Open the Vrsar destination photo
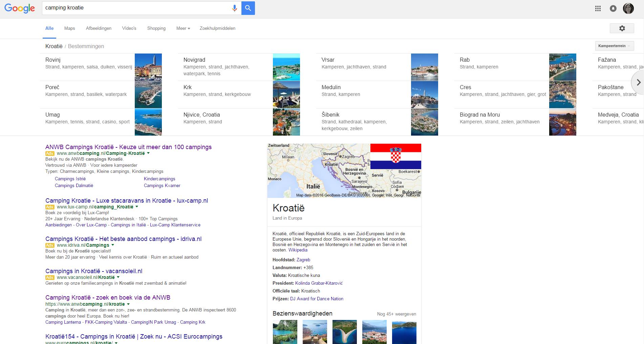 click(x=425, y=67)
